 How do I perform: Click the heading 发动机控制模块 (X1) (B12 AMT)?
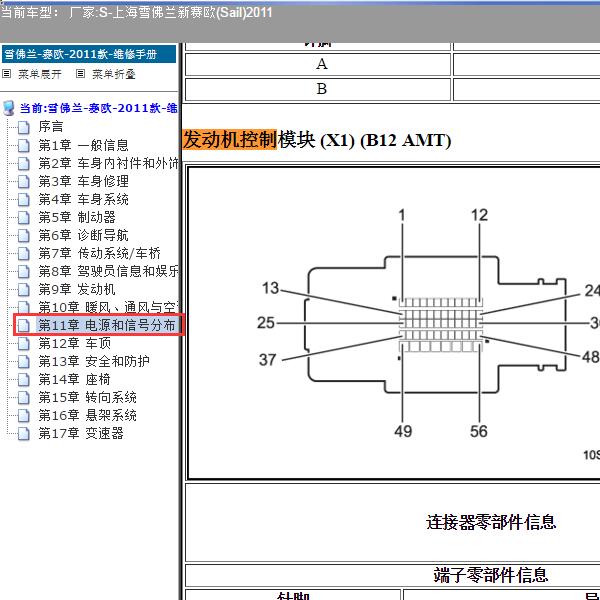coord(317,140)
